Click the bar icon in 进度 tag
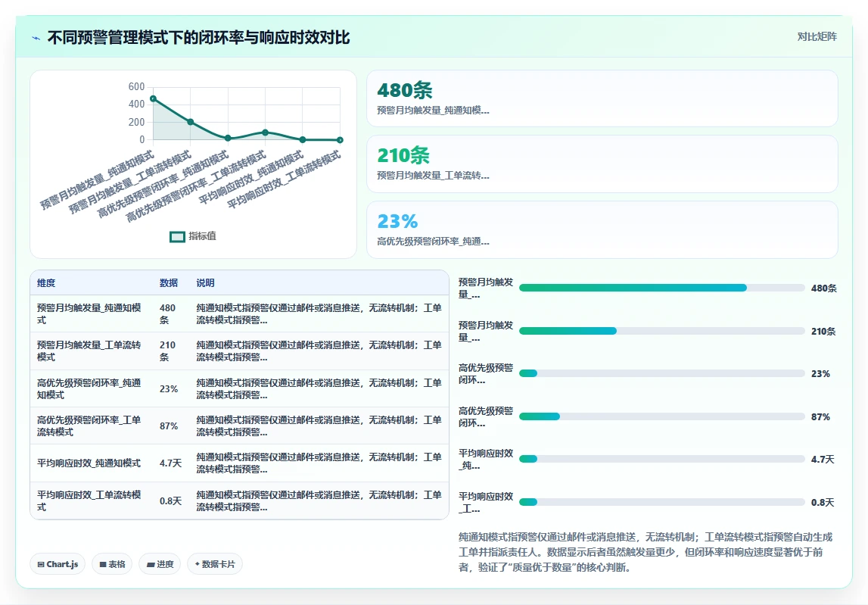The height and width of the screenshot is (605, 868). pos(151,565)
